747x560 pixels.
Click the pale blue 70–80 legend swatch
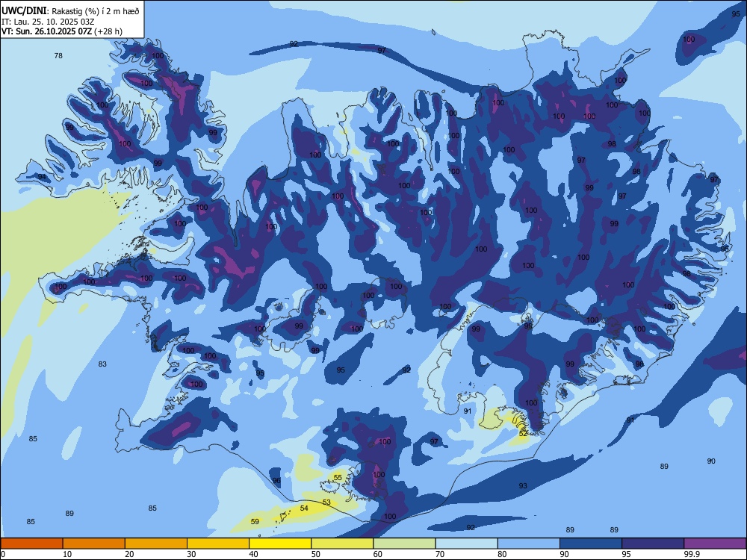[x=466, y=544]
